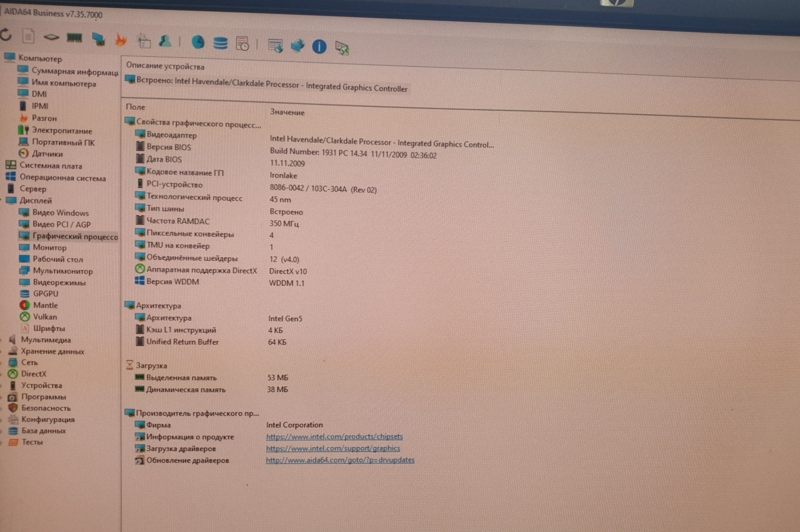This screenshot has height=532, width=800.
Task: Select the Встроено Intel Havendale device entry
Action: pyautogui.click(x=266, y=85)
